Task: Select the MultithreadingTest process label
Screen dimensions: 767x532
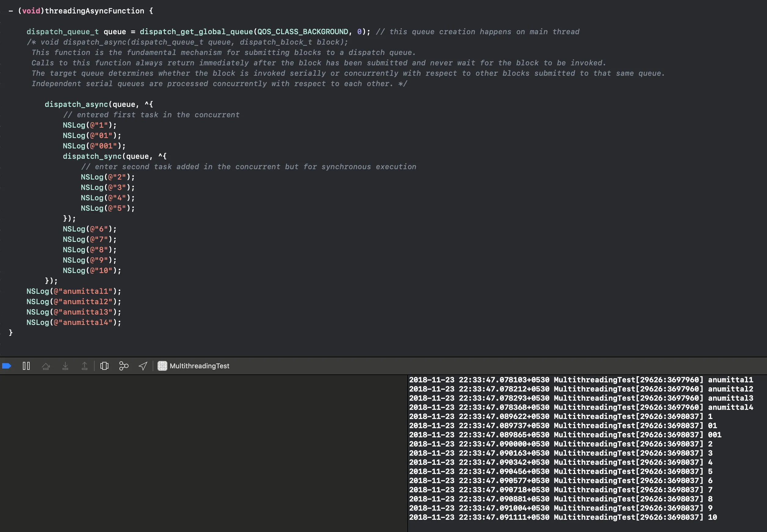Action: tap(199, 366)
